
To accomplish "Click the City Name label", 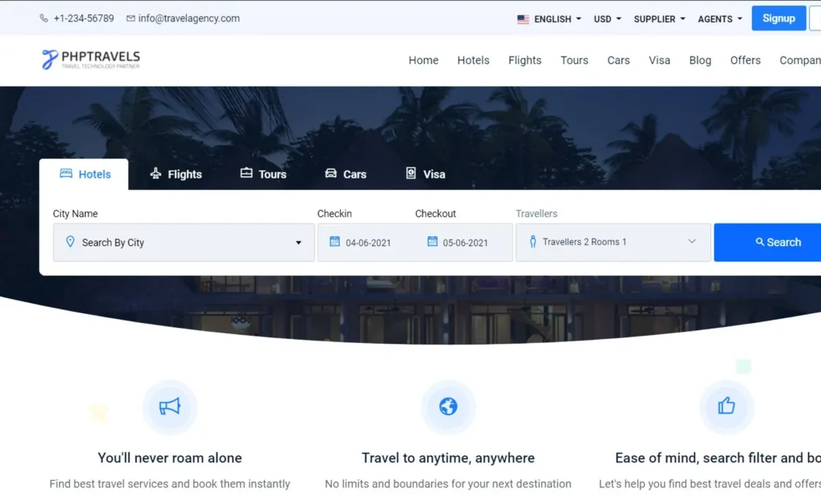I will [x=75, y=213].
